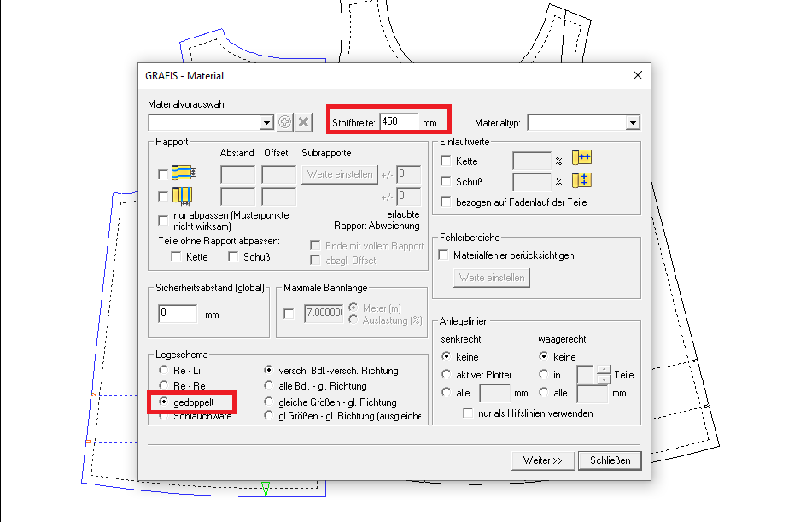This screenshot has height=522, width=812.
Task: Tick the Schuß checkbox in Einlaufwerte
Action: [446, 181]
